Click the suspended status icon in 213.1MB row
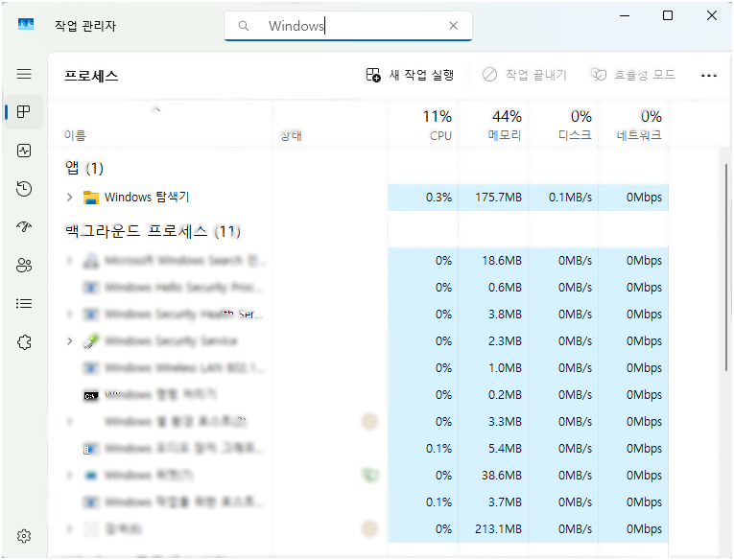This screenshot has height=560, width=734. click(369, 529)
